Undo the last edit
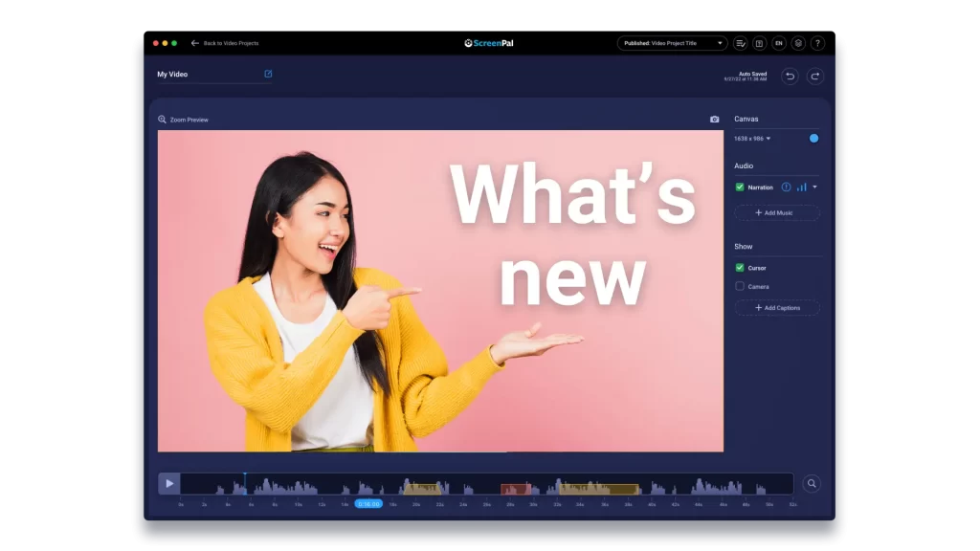980x551 pixels. (x=790, y=77)
